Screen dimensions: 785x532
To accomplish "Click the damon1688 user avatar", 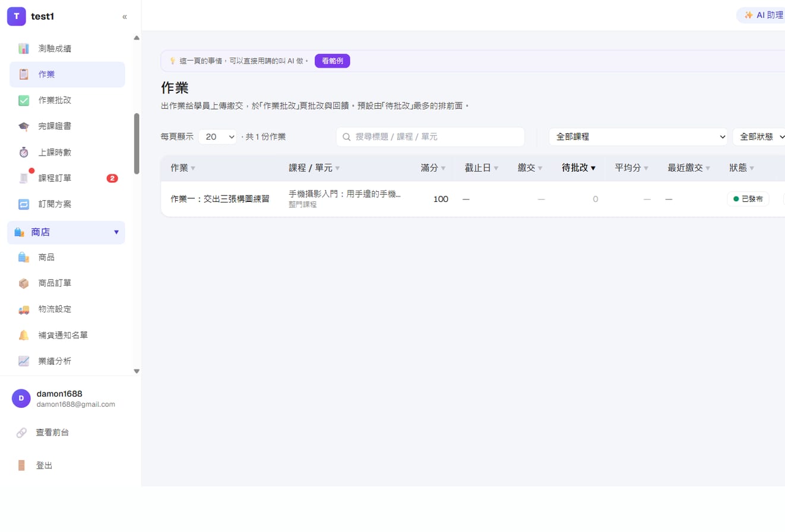I will [x=21, y=398].
